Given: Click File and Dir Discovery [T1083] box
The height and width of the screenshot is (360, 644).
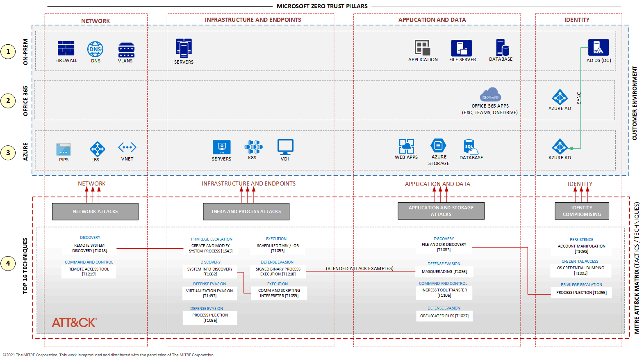Looking at the screenshot, I should 444,247.
